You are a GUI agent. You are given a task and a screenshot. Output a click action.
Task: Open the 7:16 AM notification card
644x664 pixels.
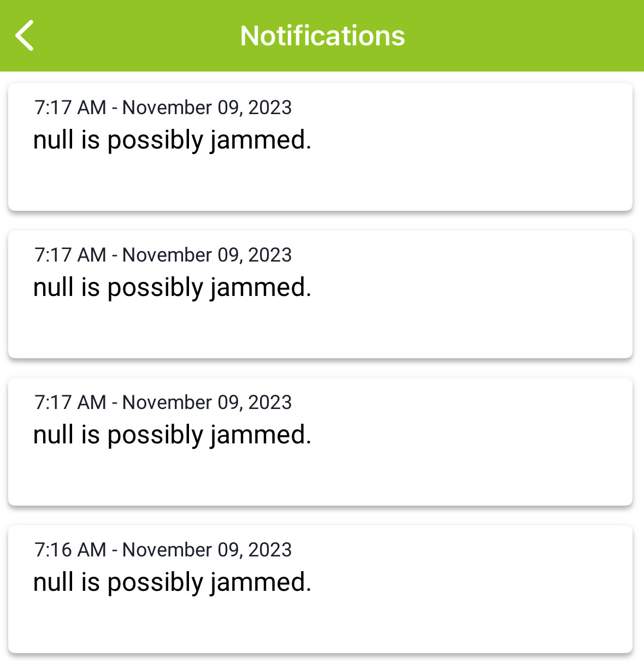[320, 589]
